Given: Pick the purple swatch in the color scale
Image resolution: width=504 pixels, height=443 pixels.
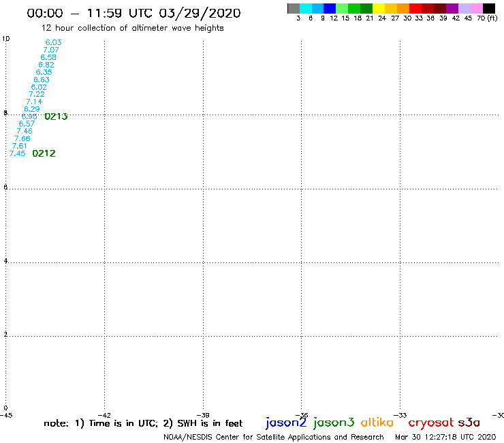Looking at the screenshot, I should tap(452, 8).
